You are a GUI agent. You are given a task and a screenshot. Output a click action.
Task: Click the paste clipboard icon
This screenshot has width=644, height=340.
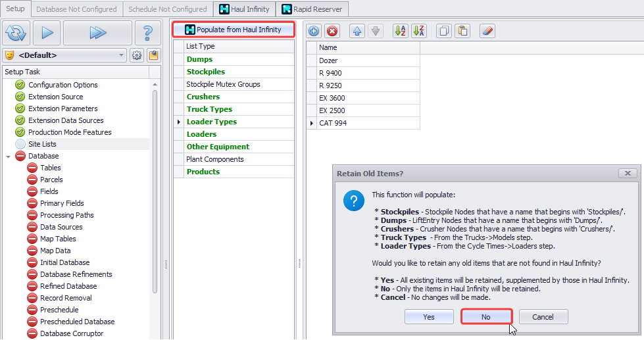pos(462,31)
